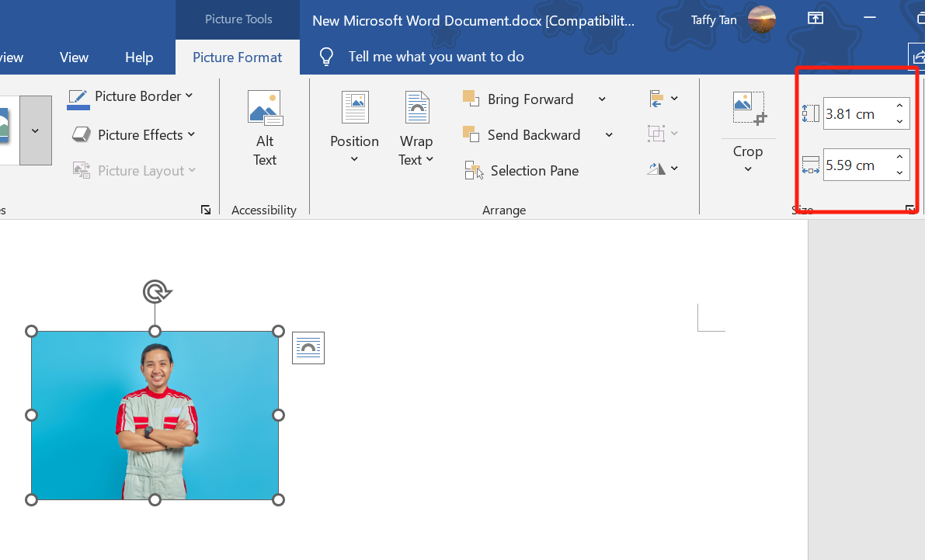Click the bottom-right resize handle of picture
This screenshot has width=925, height=560.
coord(279,500)
